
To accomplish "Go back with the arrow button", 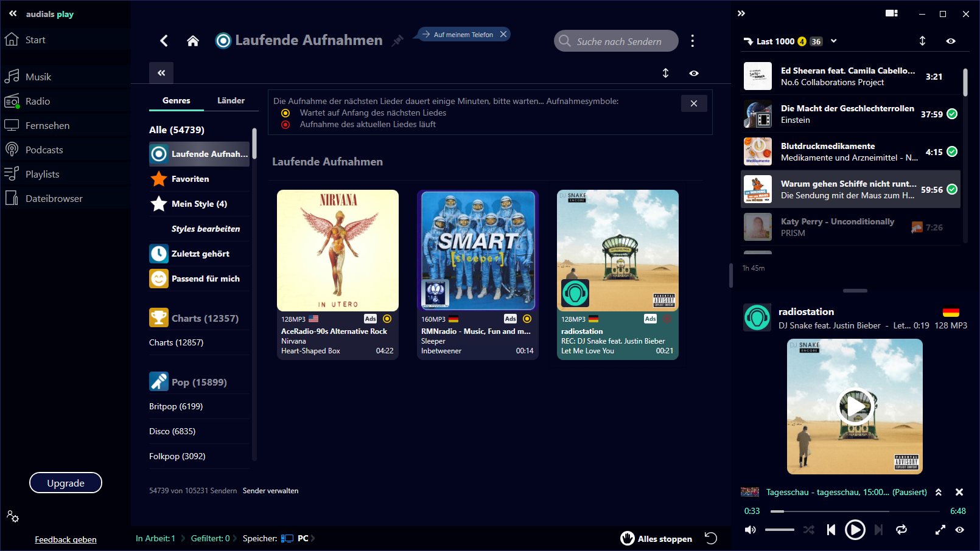I will click(164, 41).
